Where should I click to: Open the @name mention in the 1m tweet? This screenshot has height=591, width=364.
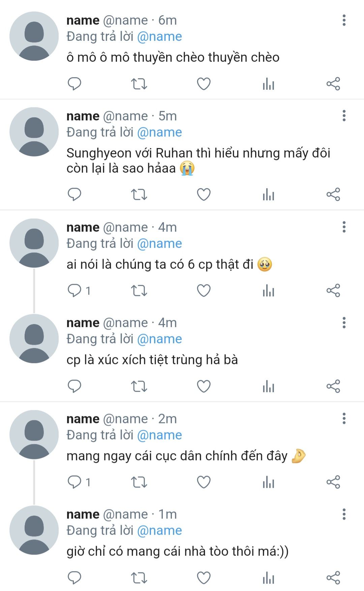[159, 530]
